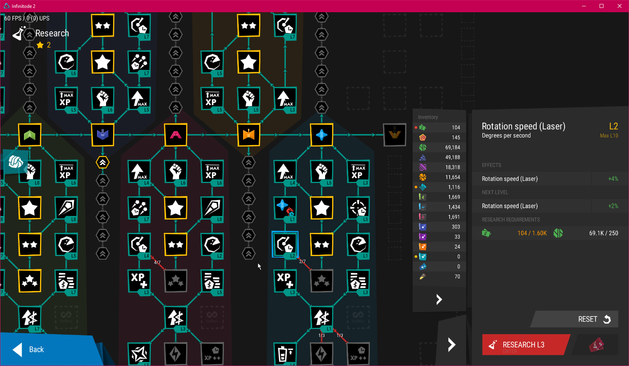Select inventory row showing 1,434

point(439,207)
